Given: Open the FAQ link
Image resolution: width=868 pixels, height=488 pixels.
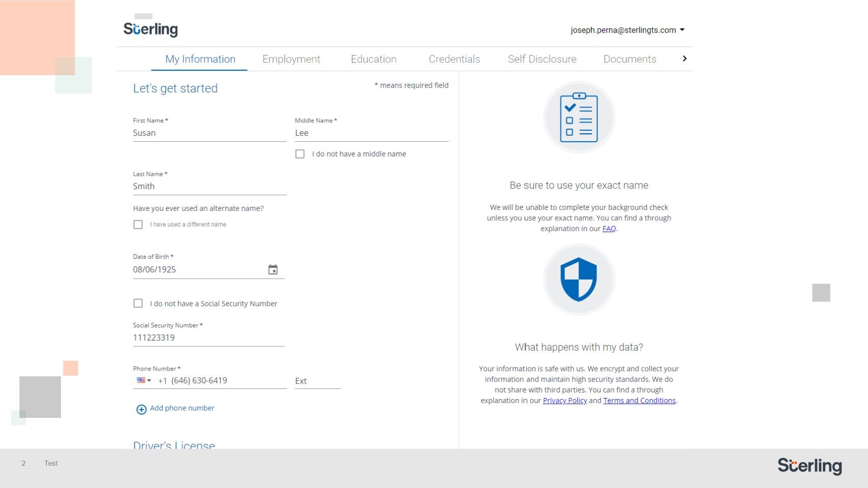Looking at the screenshot, I should click(x=609, y=229).
